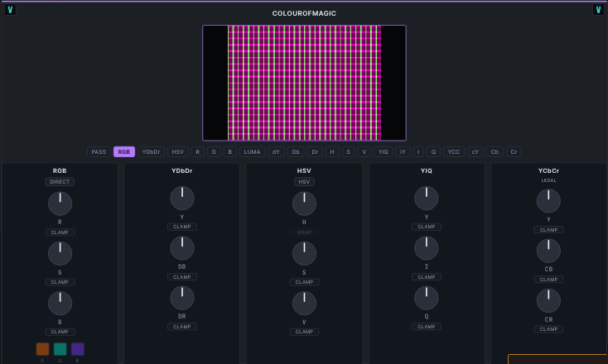The height and width of the screenshot is (364, 608).
Task: Select the iY output button
Action: tap(403, 151)
